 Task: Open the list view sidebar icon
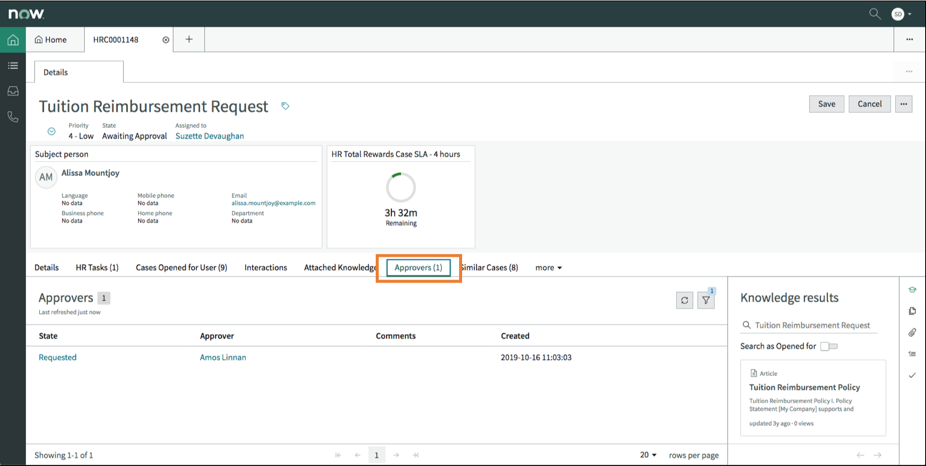pos(13,66)
